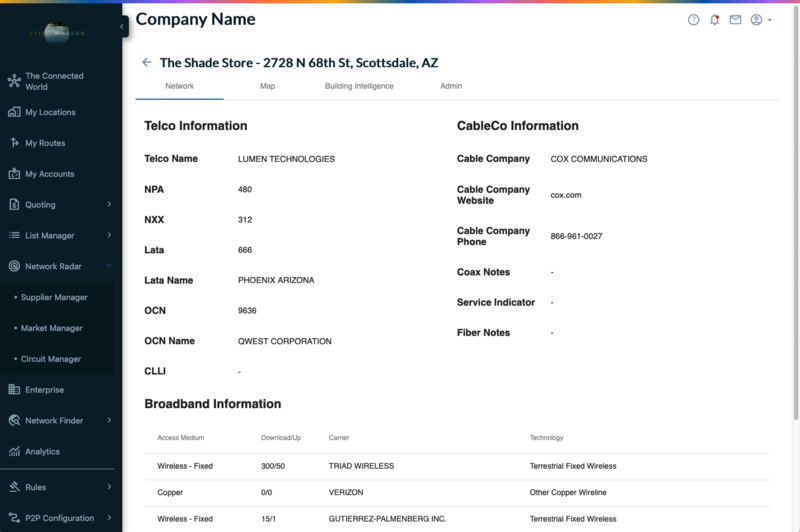Open the mail envelope icon
The image size is (800, 532).
(x=735, y=20)
